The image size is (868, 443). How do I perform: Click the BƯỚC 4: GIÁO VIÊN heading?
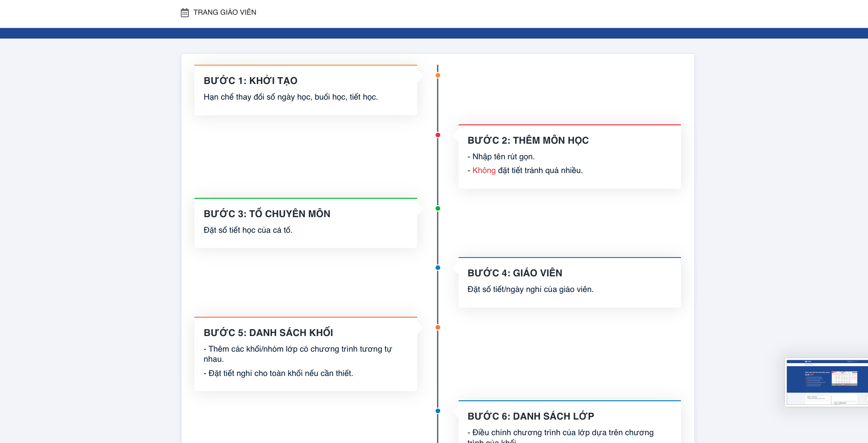click(x=515, y=273)
